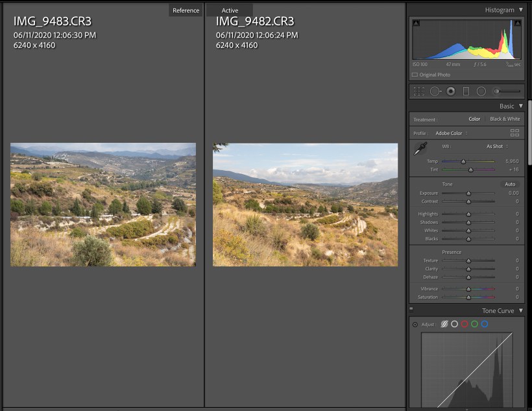Open the Profile Browser grid icon
The height and width of the screenshot is (411, 532).
tap(514, 133)
